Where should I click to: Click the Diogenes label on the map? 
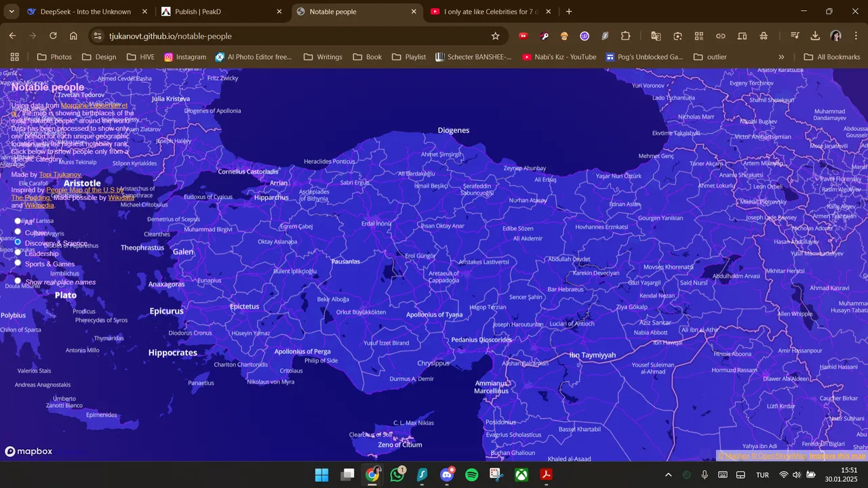453,130
